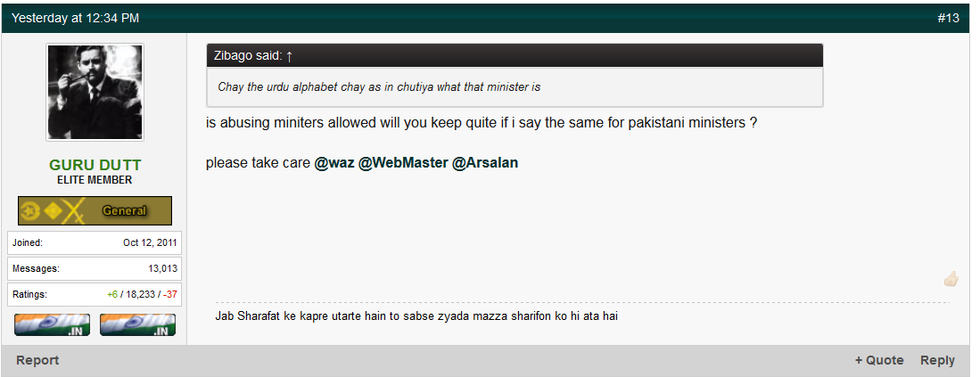Screen dimensions: 980x377
Task: Open @WebMaster mention profile
Action: click(403, 163)
